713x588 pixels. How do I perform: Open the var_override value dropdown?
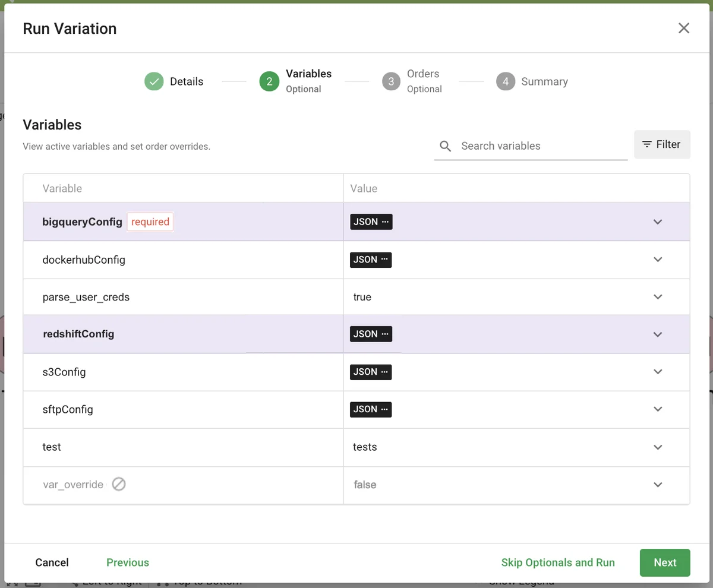pyautogui.click(x=658, y=485)
